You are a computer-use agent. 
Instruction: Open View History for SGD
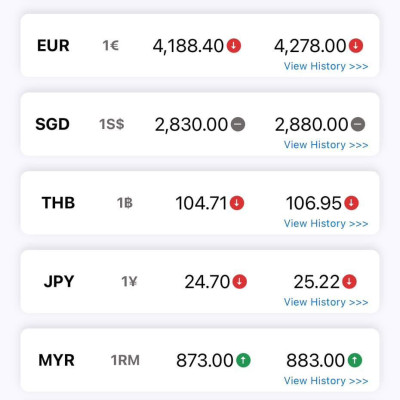[x=326, y=145]
